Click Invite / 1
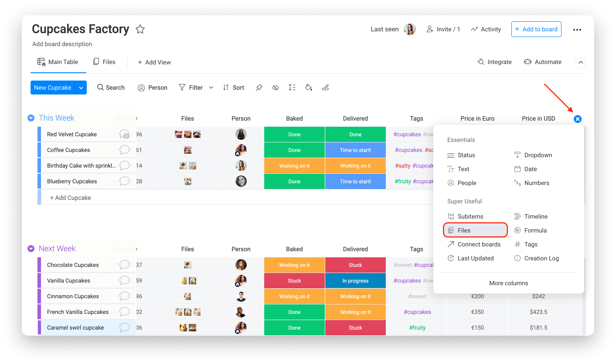Image resolution: width=616 pixels, height=364 pixels. pos(443,29)
